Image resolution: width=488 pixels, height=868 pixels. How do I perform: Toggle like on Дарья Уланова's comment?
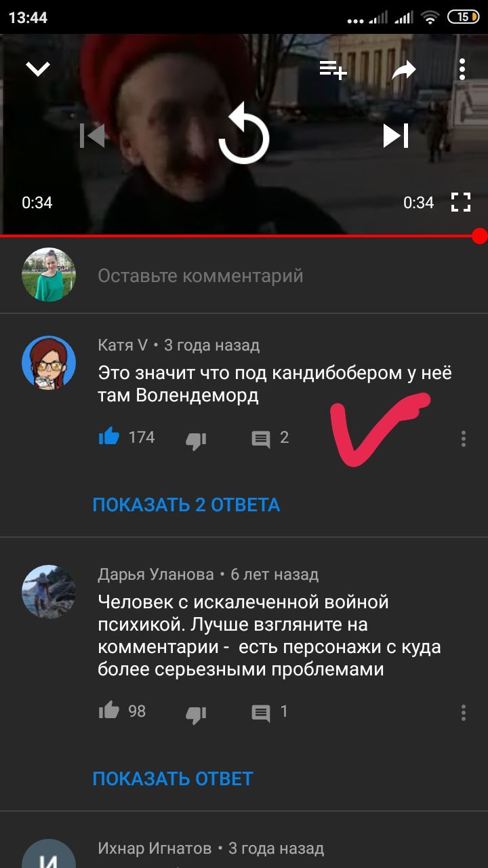click(108, 711)
